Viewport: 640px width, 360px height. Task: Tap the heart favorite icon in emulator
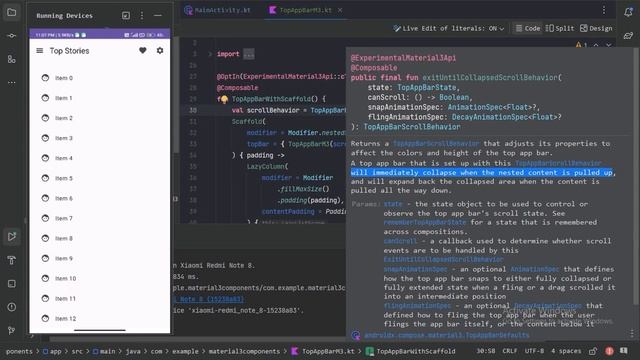coord(142,50)
